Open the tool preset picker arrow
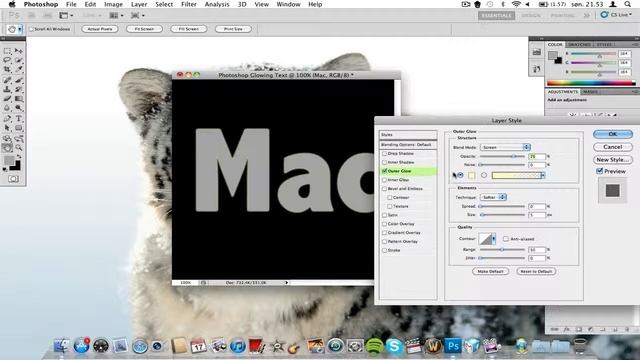640x360 pixels. pyautogui.click(x=20, y=29)
